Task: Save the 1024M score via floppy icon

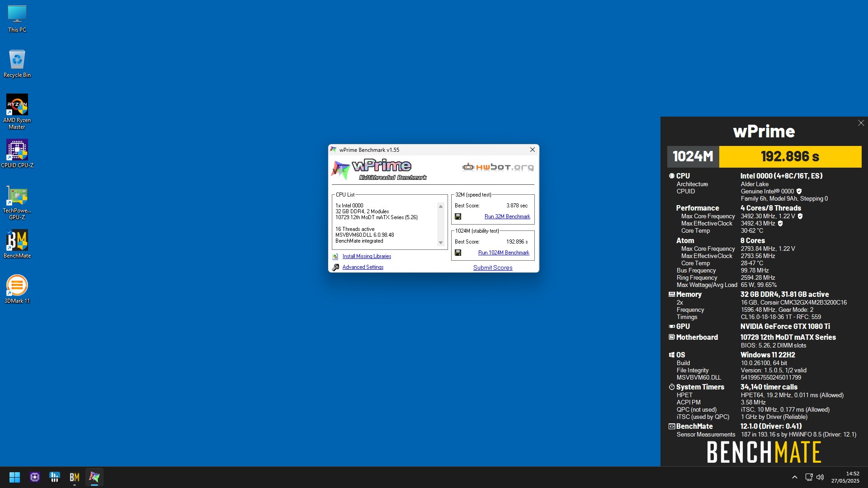Action: click(458, 253)
